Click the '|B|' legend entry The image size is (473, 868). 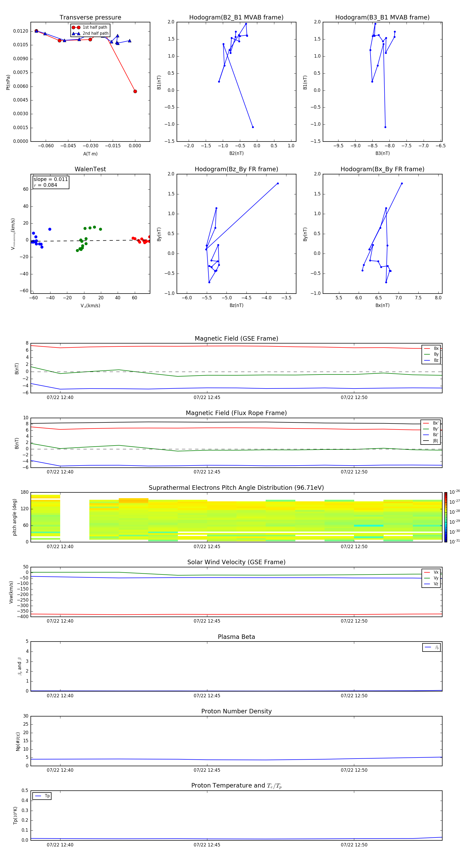(431, 441)
